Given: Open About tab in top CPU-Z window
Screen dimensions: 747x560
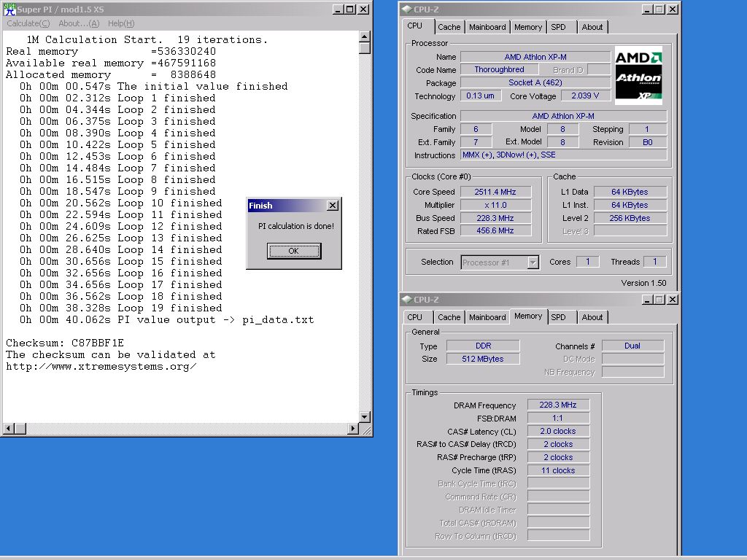Looking at the screenshot, I should point(592,27).
